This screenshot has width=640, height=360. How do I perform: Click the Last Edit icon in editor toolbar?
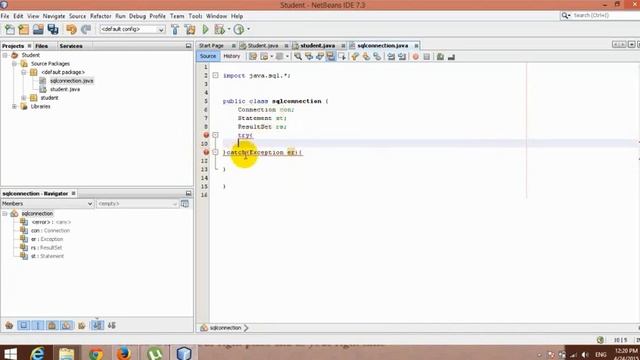(253, 57)
